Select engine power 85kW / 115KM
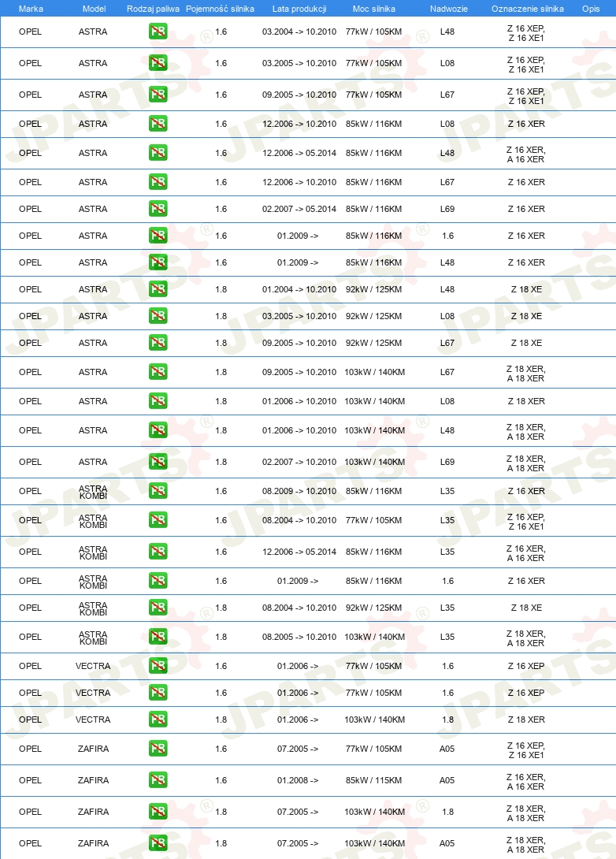616x859 pixels. [374, 780]
